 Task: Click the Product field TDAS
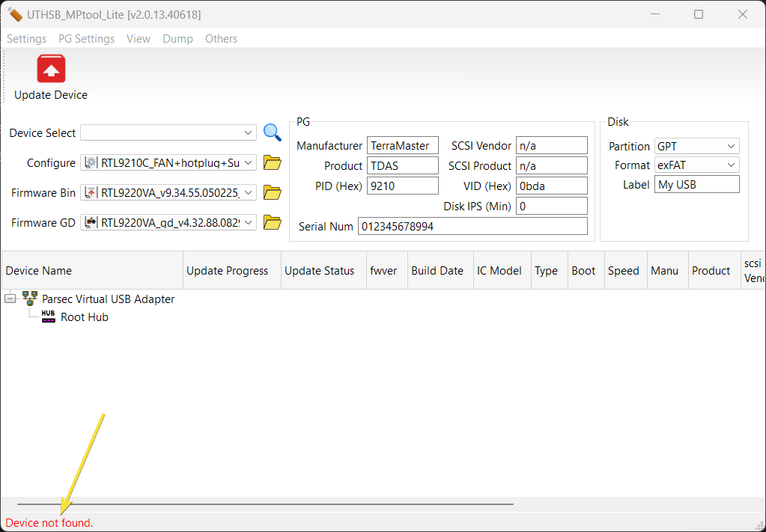pyautogui.click(x=403, y=165)
